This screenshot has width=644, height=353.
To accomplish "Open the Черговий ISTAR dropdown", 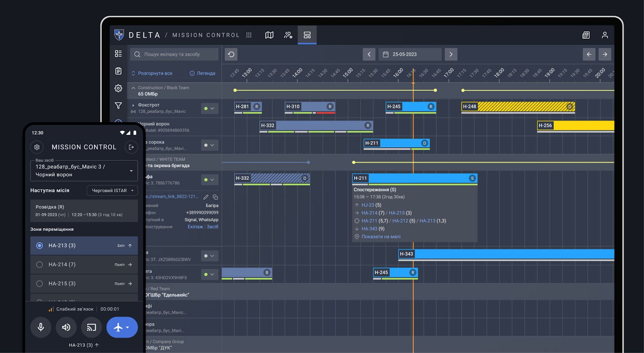I will coord(112,191).
